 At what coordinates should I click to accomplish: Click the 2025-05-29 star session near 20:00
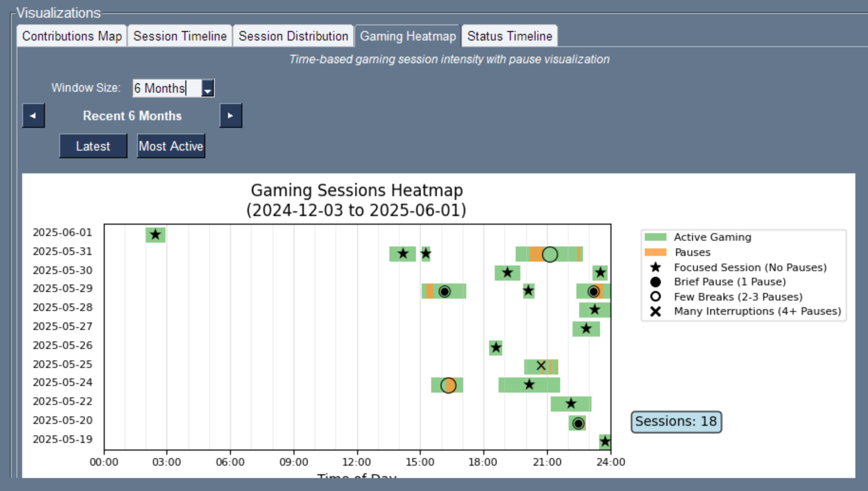(x=528, y=291)
